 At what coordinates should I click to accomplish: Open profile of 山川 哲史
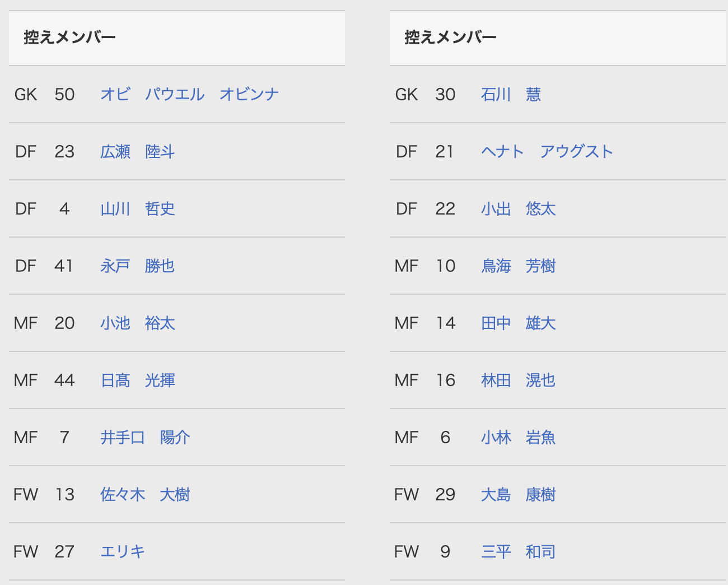click(x=137, y=208)
